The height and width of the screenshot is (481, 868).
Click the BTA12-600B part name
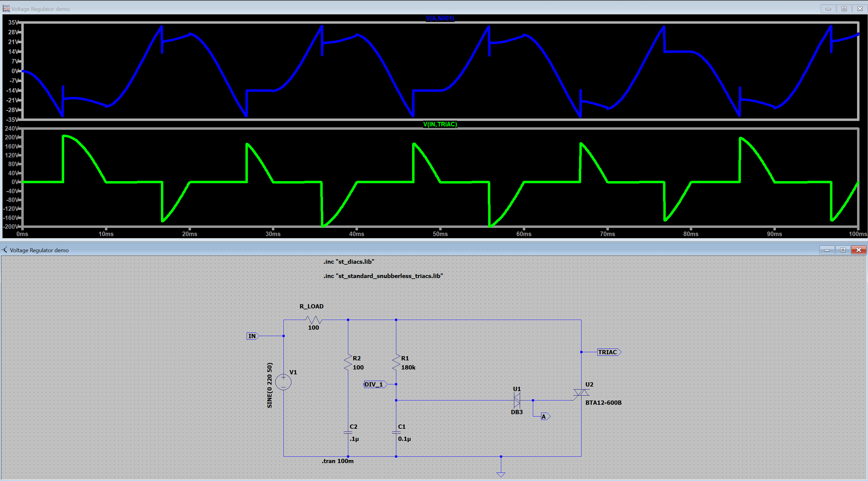coord(603,403)
